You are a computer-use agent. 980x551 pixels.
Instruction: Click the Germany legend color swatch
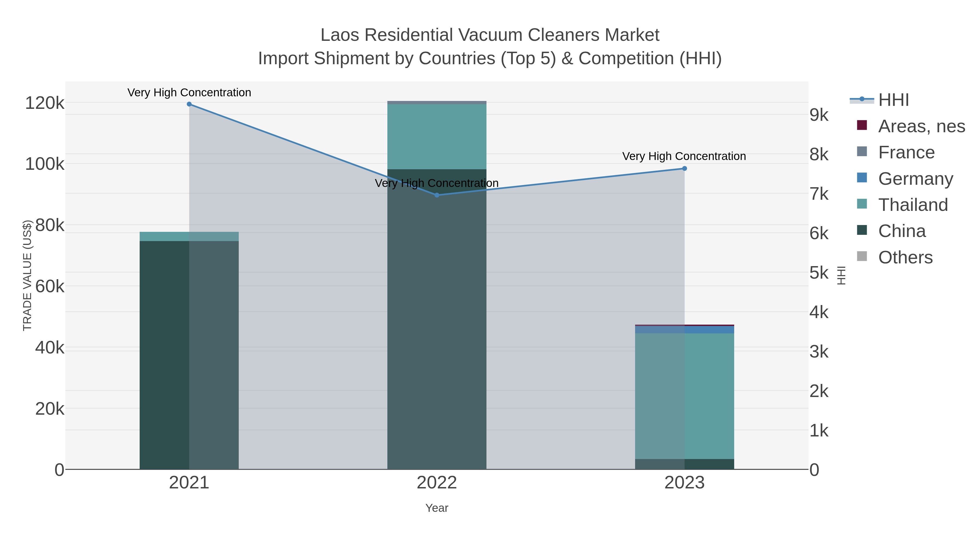pos(862,178)
